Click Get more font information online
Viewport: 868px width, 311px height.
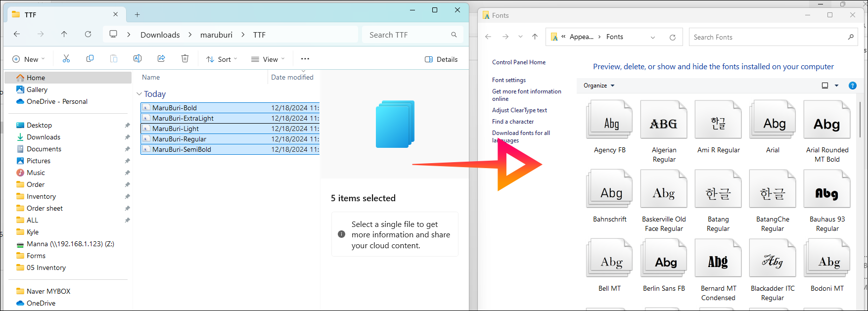527,95
